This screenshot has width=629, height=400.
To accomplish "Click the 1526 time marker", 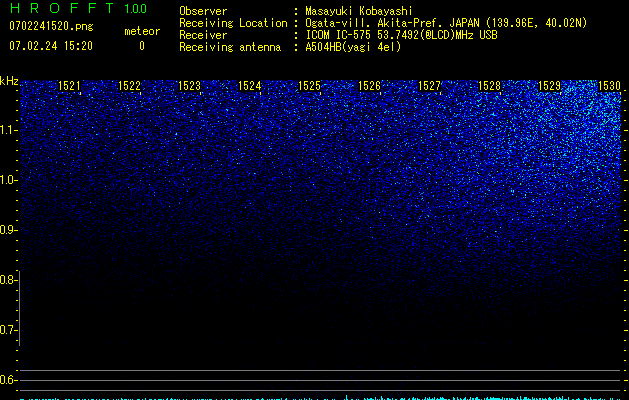I will (x=369, y=86).
